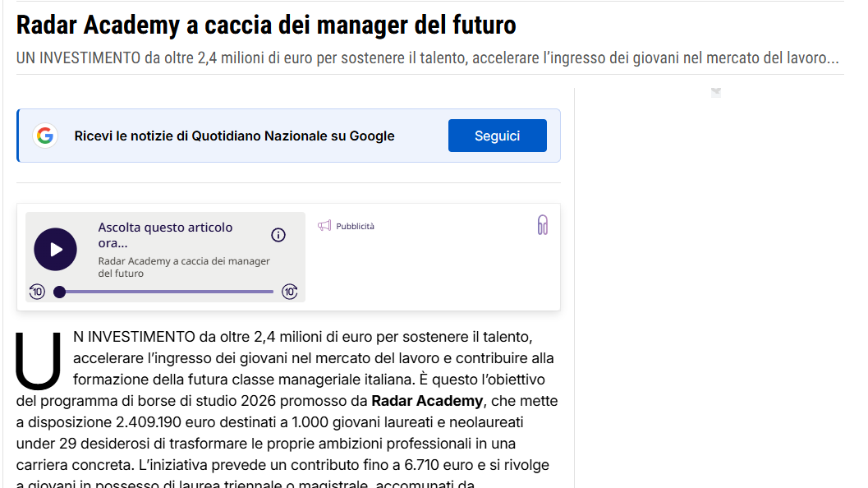Click the bold "Radar Academy" text in the article
Screen dimensions: 868x488
pyautogui.click(x=427, y=400)
